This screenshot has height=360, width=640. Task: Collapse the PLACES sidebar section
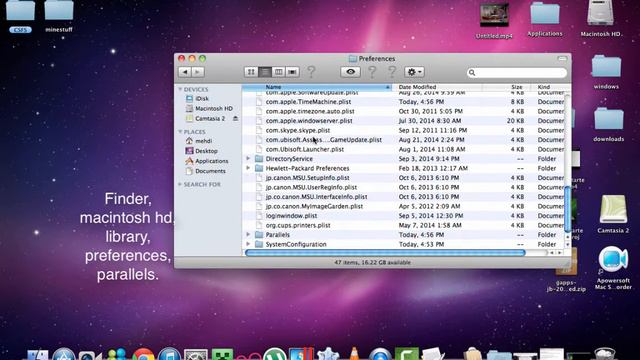click(180, 132)
